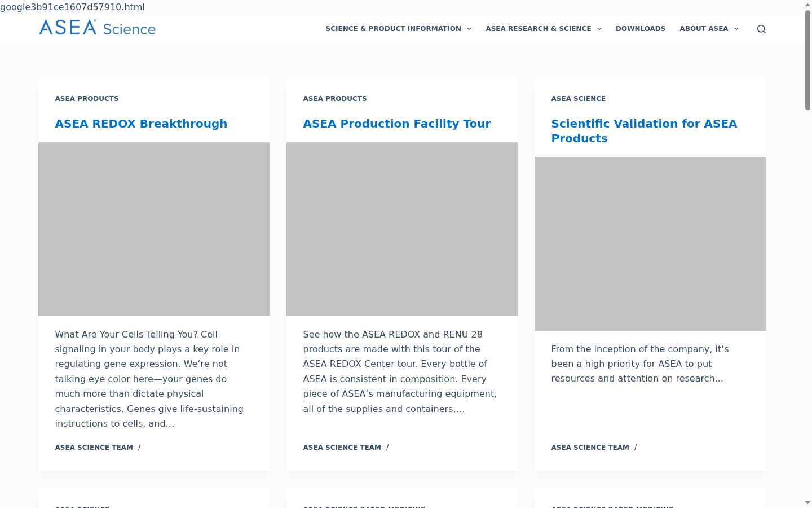
Task: Open ASEA Science Team author under Scientific Validation
Action: tap(590, 448)
